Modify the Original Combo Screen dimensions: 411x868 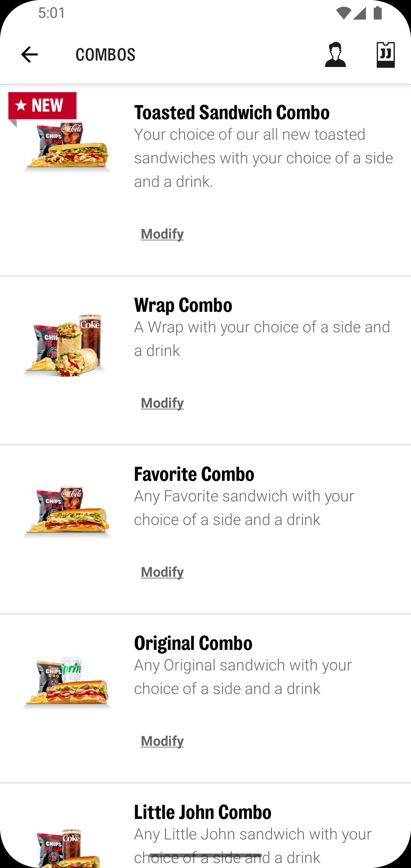[162, 741]
